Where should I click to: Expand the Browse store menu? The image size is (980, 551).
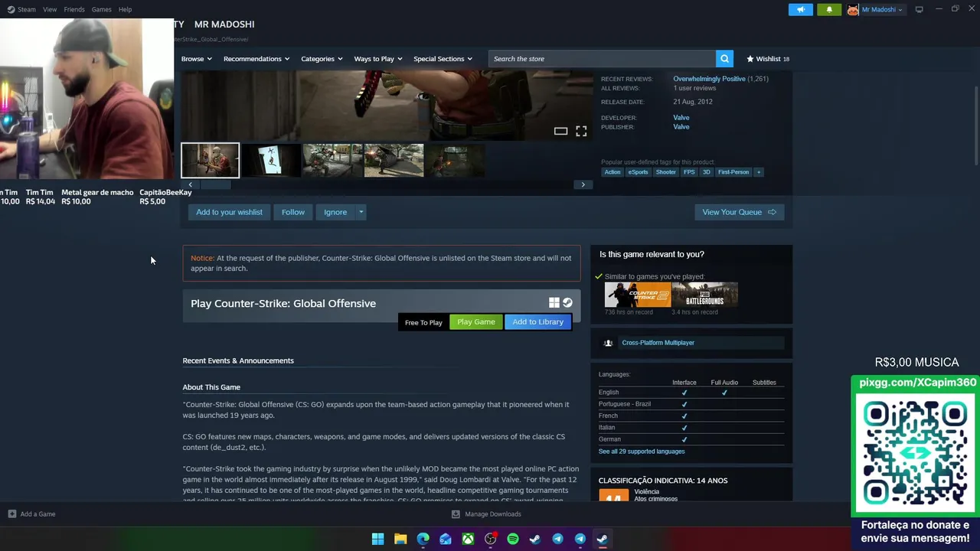pos(197,59)
